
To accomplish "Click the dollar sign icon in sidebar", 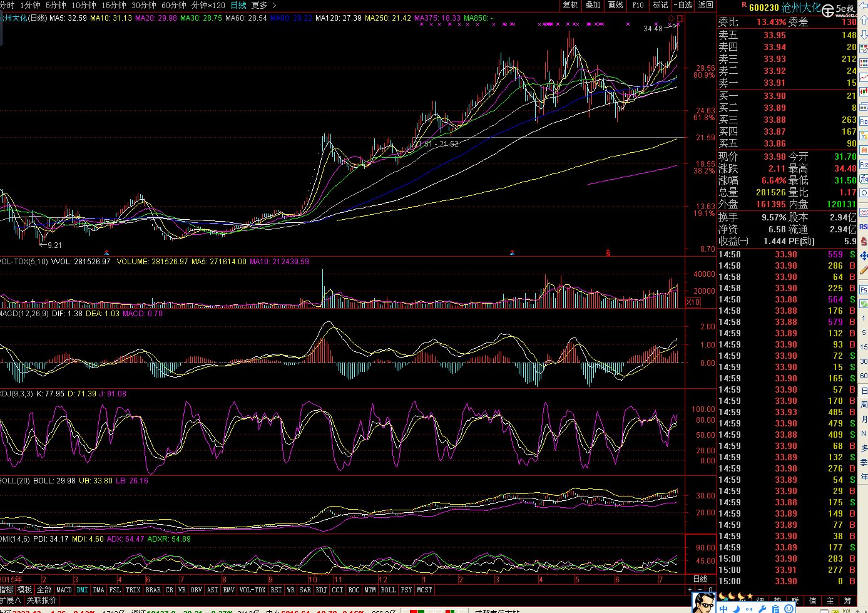I will click(x=864, y=241).
